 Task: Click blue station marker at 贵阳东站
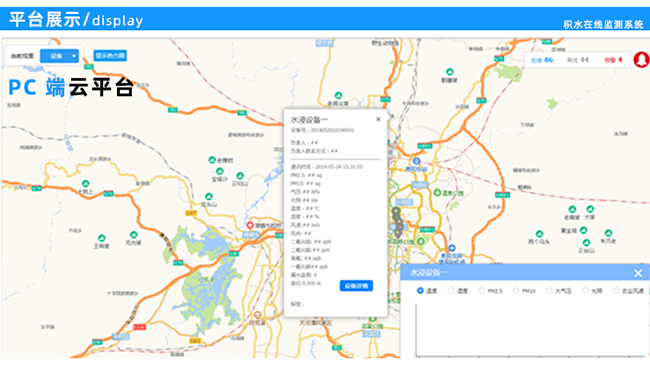click(417, 161)
